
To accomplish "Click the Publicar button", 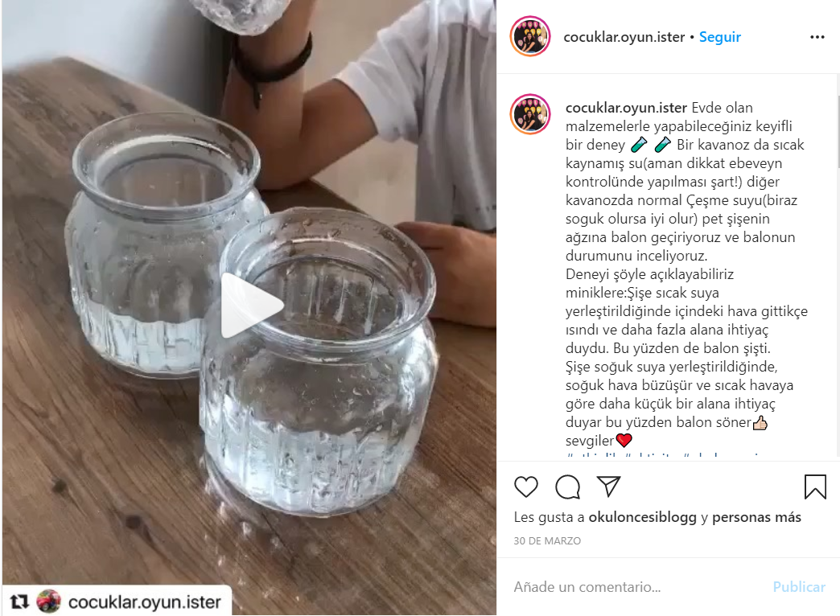I will pos(799,587).
